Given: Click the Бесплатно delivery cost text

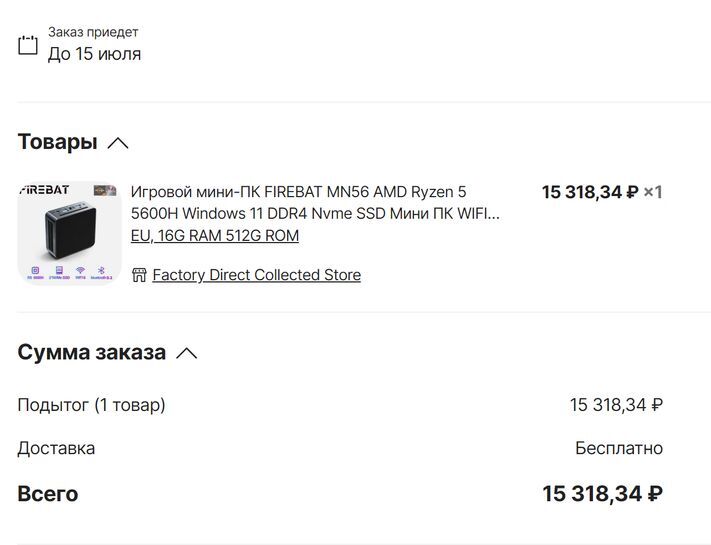Looking at the screenshot, I should (x=618, y=448).
